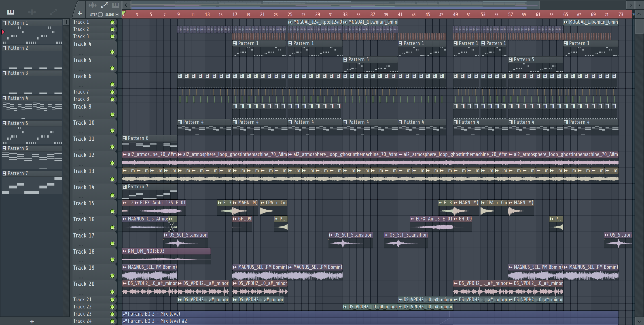Toggle the SLIDE mode radio button
644x325 pixels.
(x=117, y=15)
